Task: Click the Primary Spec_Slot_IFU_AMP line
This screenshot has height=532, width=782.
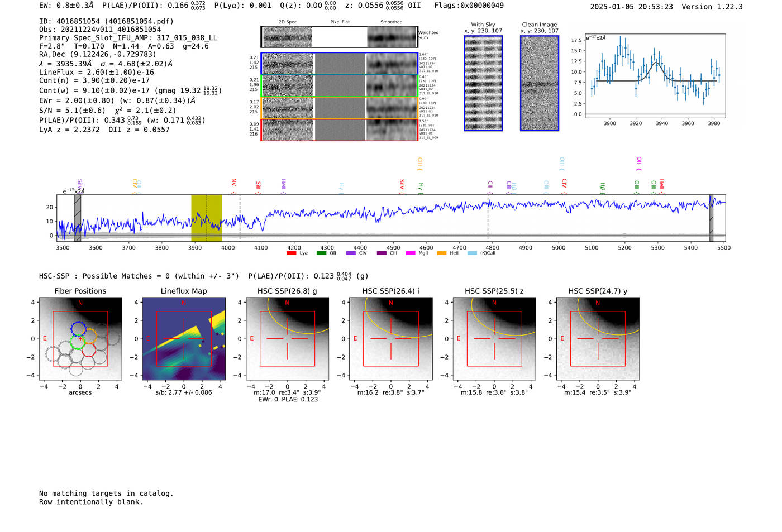Action: [128, 38]
